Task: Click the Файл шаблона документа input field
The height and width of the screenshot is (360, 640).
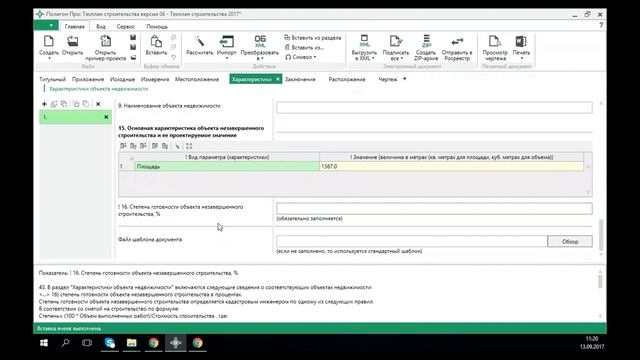Action: (x=411, y=241)
